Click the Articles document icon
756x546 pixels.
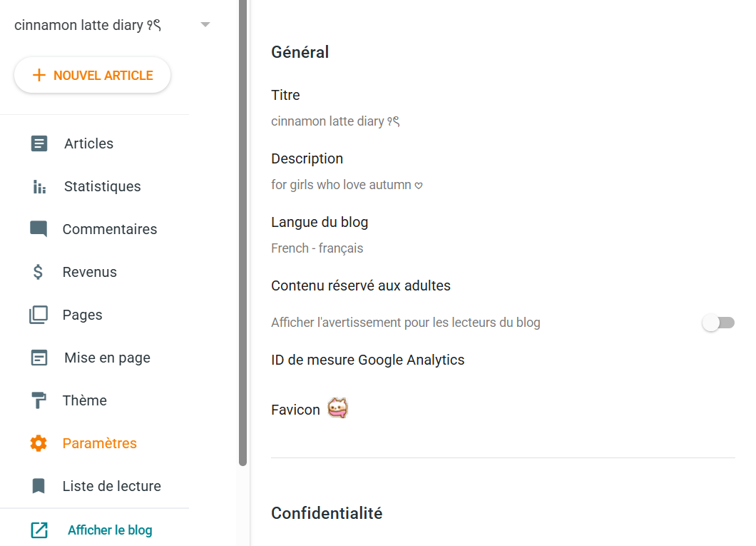point(39,143)
